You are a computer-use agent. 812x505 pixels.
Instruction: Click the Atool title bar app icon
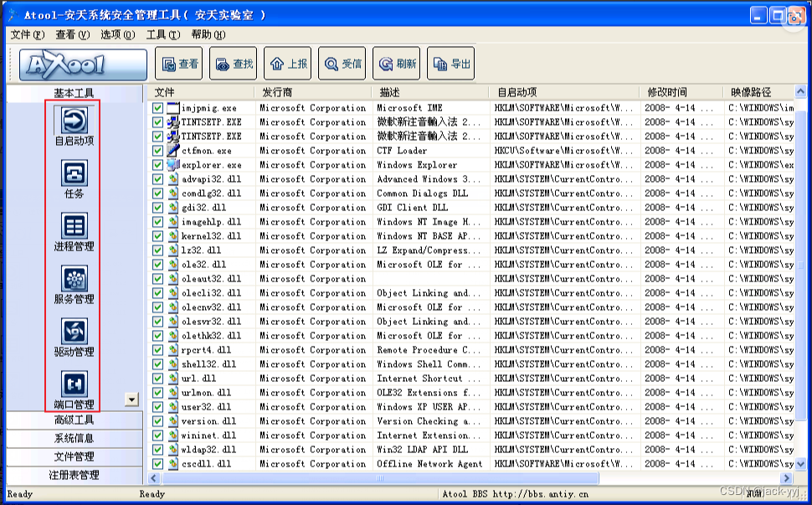[x=13, y=14]
